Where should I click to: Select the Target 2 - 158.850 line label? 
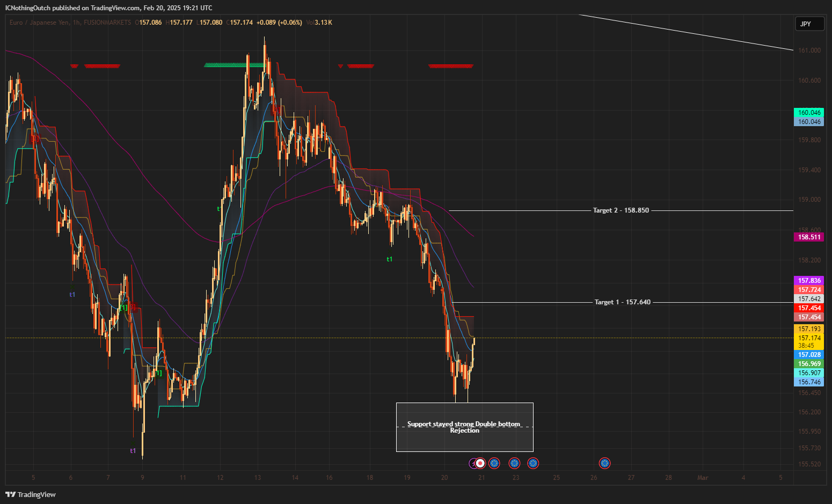coord(621,210)
